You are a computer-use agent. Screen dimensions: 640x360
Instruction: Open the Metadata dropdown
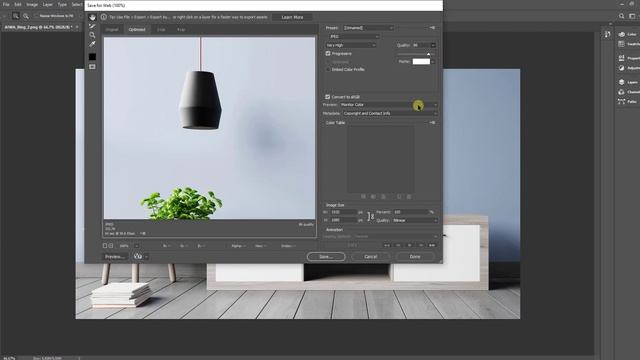pos(390,113)
